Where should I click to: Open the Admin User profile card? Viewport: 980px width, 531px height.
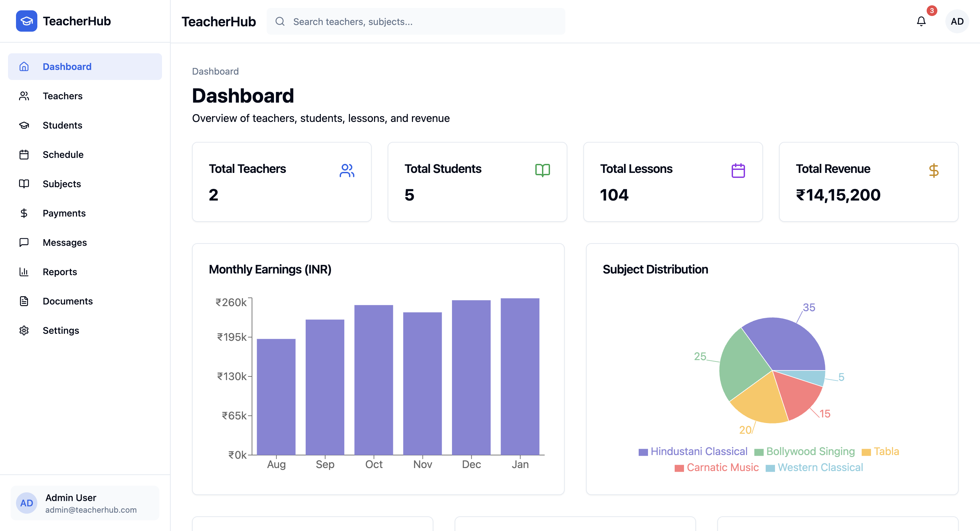pos(85,503)
